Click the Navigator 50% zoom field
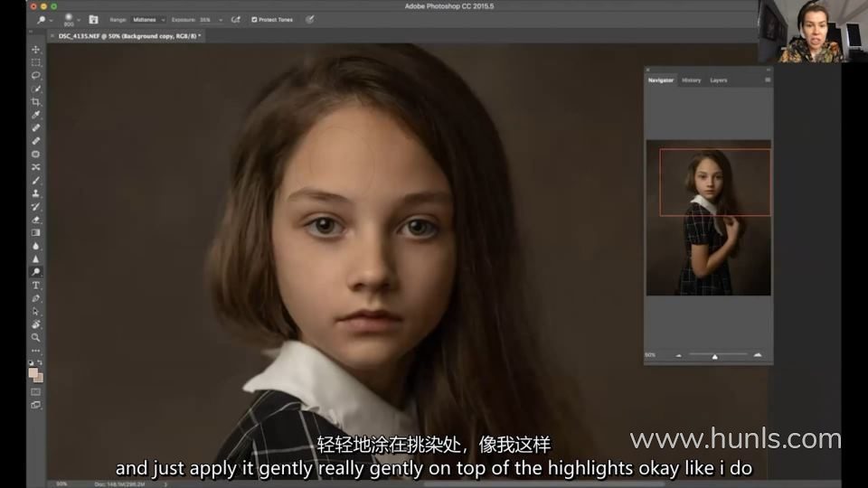Screen dimensions: 868x488 pyautogui.click(x=651, y=355)
